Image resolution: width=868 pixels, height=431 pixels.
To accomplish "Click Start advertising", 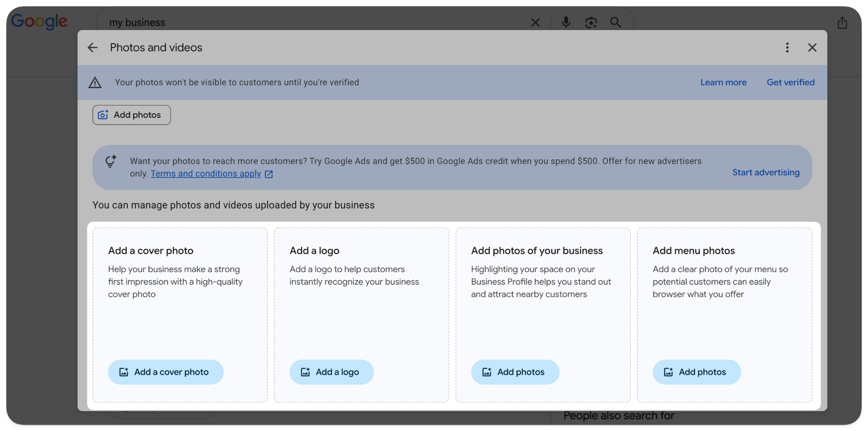I will tap(766, 172).
